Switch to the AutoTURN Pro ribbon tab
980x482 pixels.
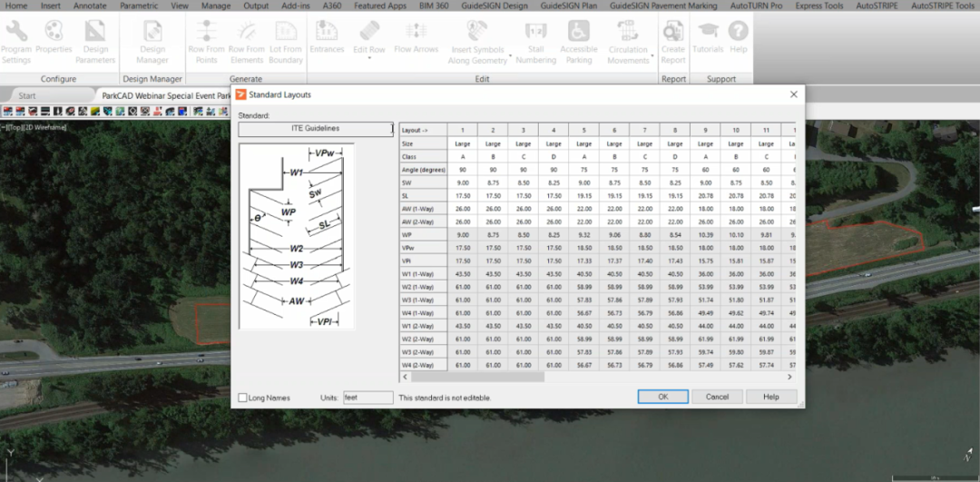click(x=751, y=5)
